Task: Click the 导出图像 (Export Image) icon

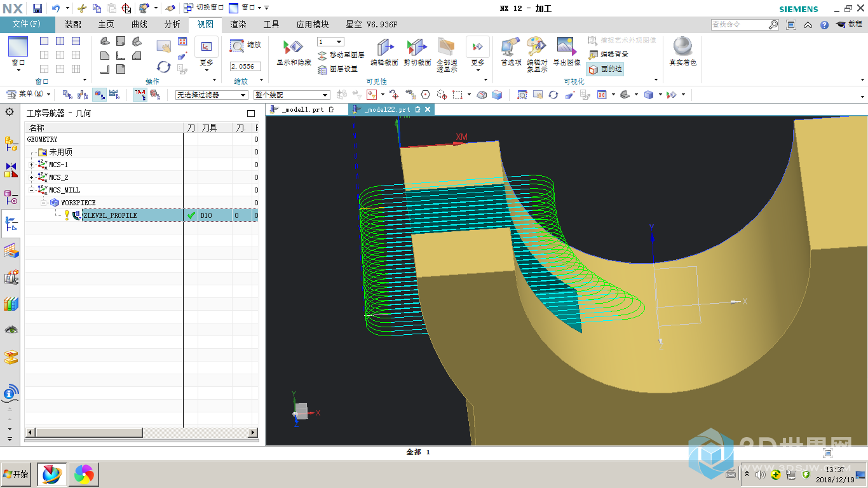Action: pyautogui.click(x=566, y=47)
